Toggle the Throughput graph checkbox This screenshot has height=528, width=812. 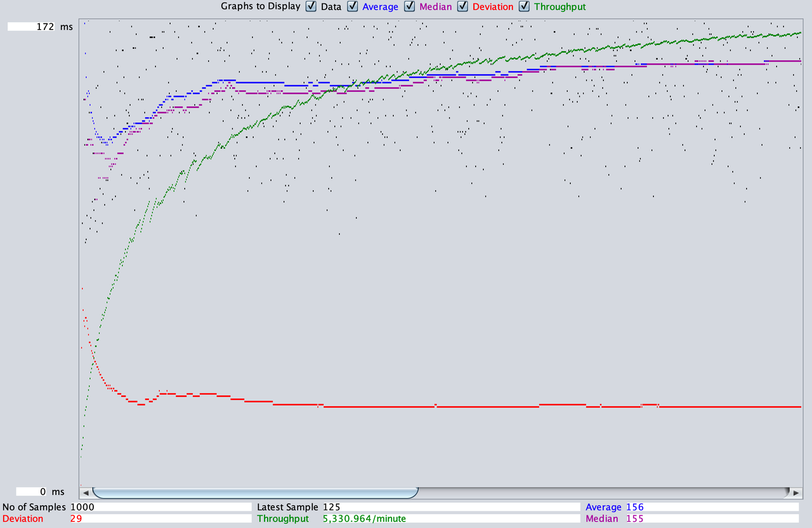[x=525, y=7]
